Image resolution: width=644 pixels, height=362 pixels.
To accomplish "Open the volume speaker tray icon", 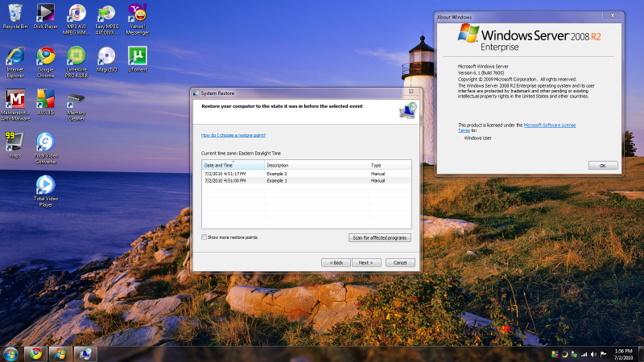I will (x=594, y=354).
